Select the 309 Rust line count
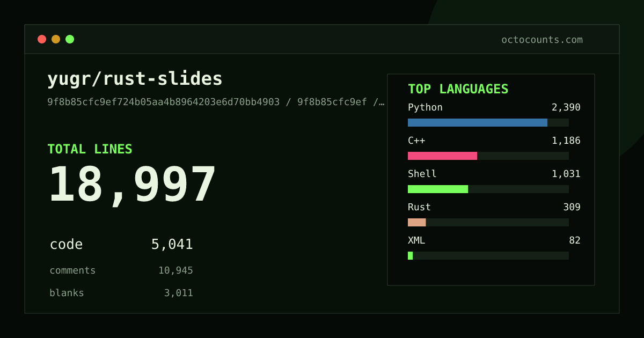Viewport: 644px width, 338px height. point(572,207)
